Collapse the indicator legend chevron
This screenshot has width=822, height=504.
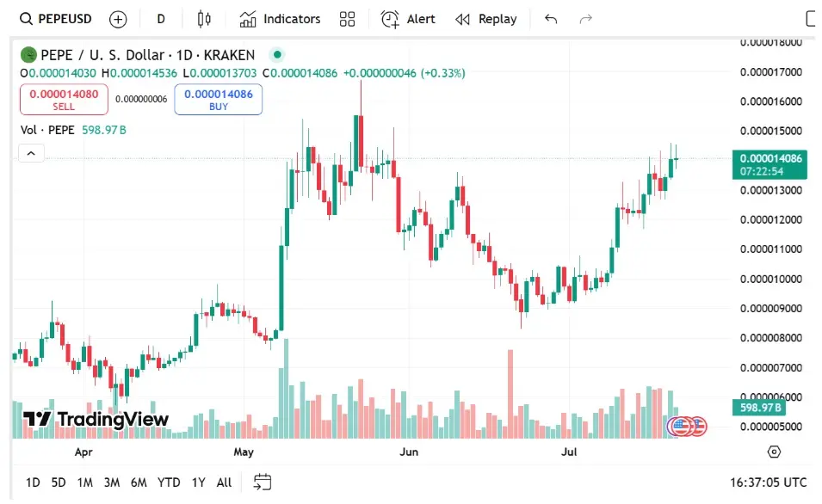tap(31, 153)
